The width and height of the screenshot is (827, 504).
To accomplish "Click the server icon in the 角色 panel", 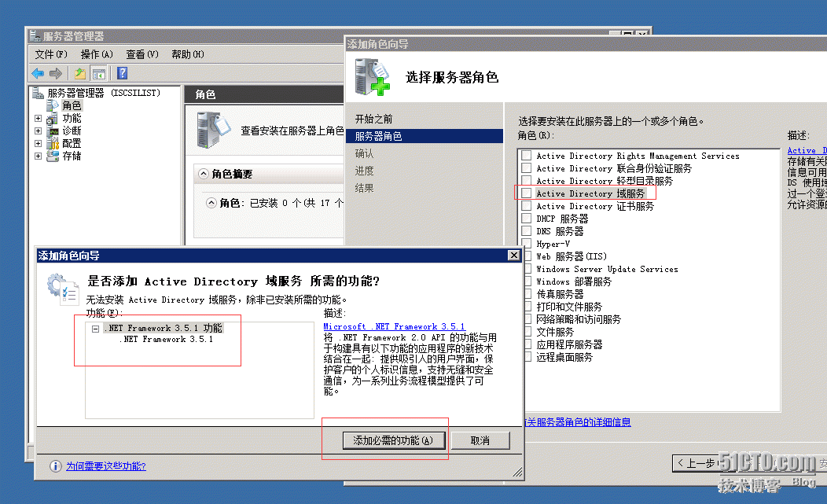I will (213, 129).
